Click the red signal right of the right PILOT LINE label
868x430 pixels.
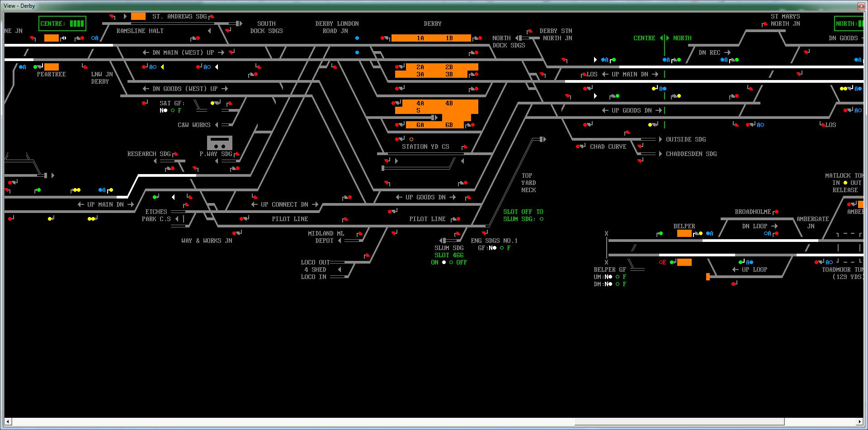[458, 219]
